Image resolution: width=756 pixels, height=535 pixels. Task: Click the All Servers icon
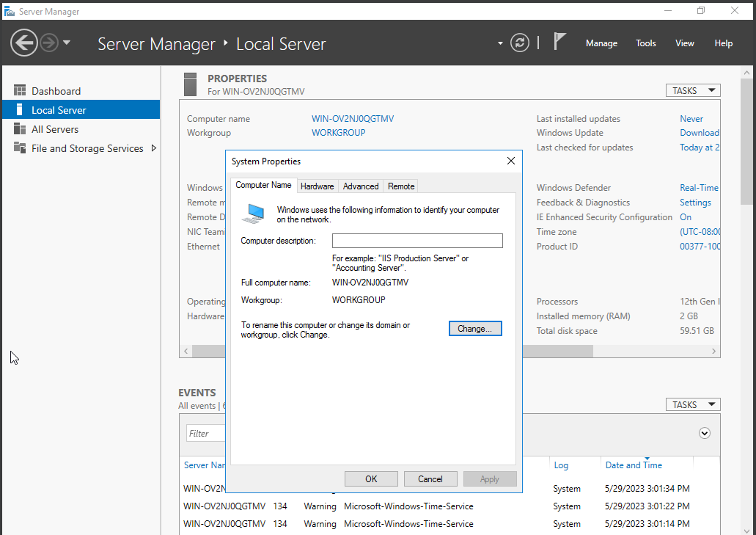pos(20,129)
